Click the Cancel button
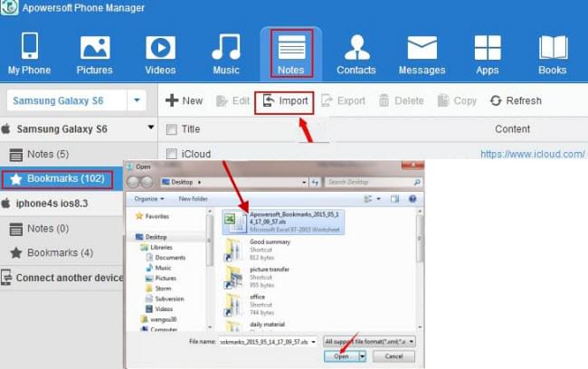 click(x=394, y=356)
